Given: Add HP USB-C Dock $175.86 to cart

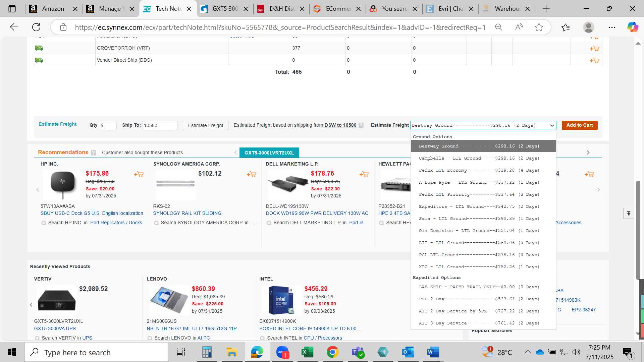Looking at the screenshot, I should pyautogui.click(x=139, y=174).
